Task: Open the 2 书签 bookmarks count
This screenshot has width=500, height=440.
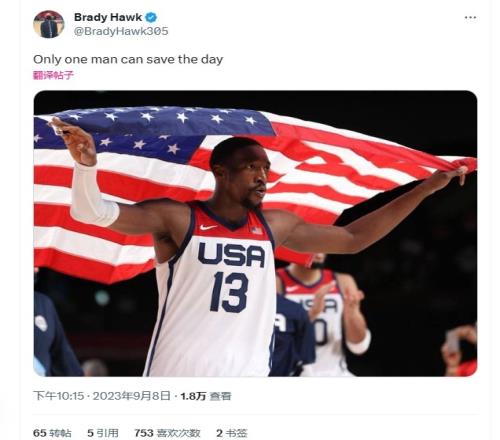Action: (x=232, y=433)
